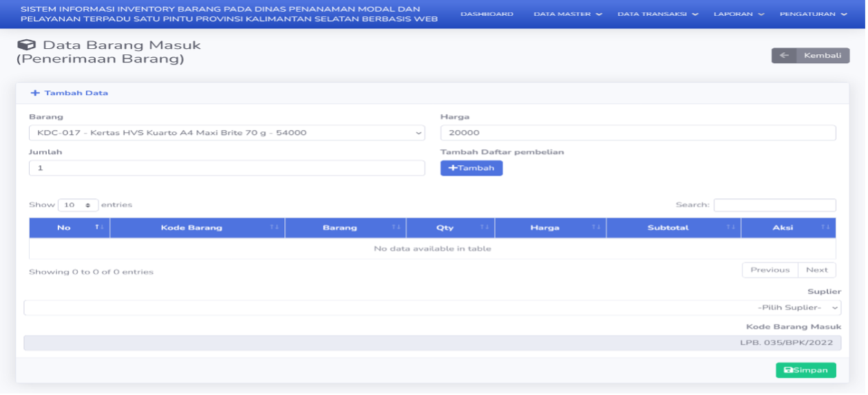Click the Kembali back button
This screenshot has height=395, width=868.
(810, 56)
